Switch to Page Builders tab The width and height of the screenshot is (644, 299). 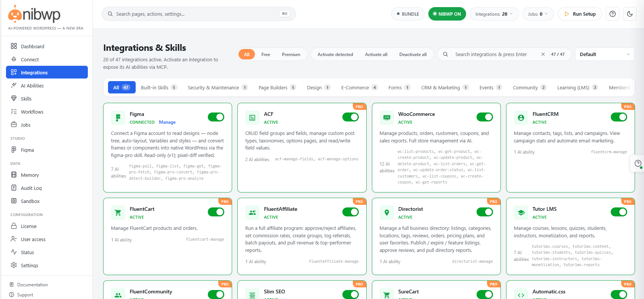277,87
